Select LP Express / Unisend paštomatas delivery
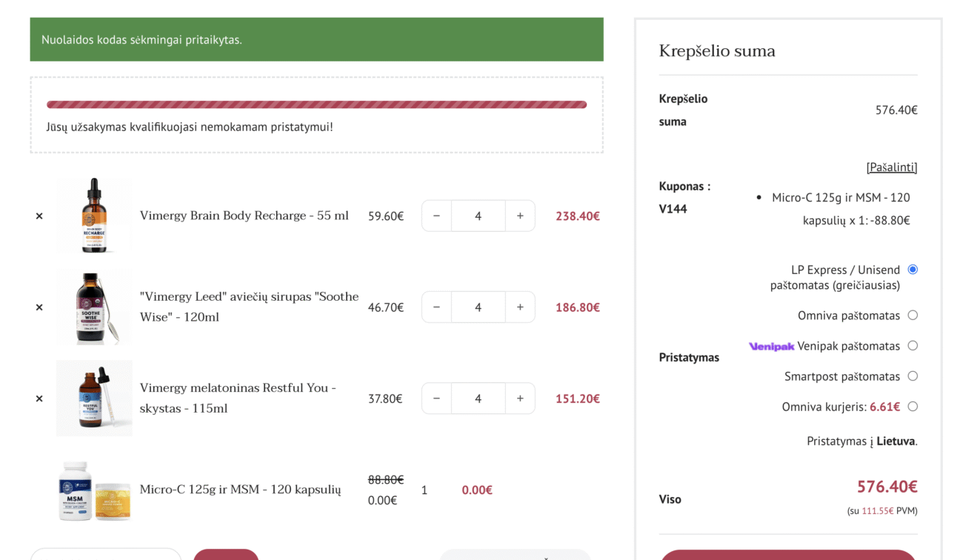This screenshot has height=560, width=963. click(913, 270)
